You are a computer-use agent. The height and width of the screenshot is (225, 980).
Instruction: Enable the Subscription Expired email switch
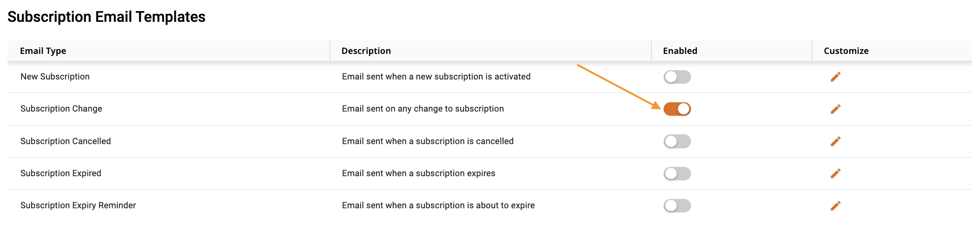pos(677,173)
